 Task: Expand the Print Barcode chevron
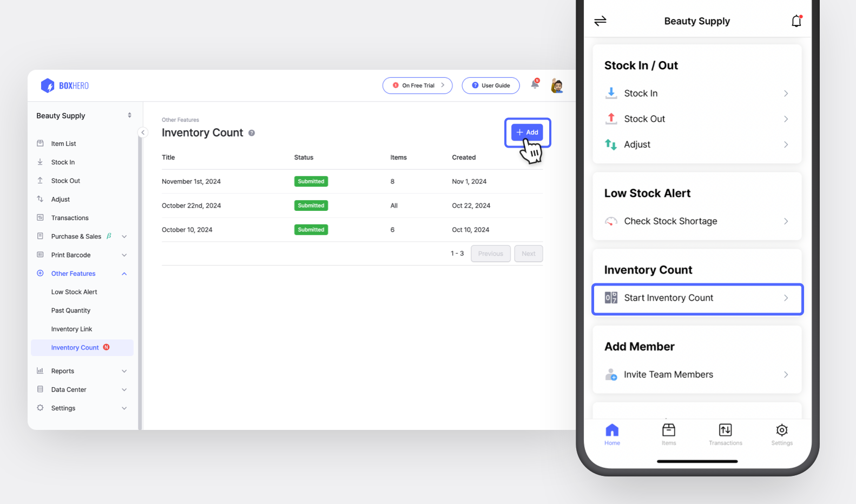(124, 255)
